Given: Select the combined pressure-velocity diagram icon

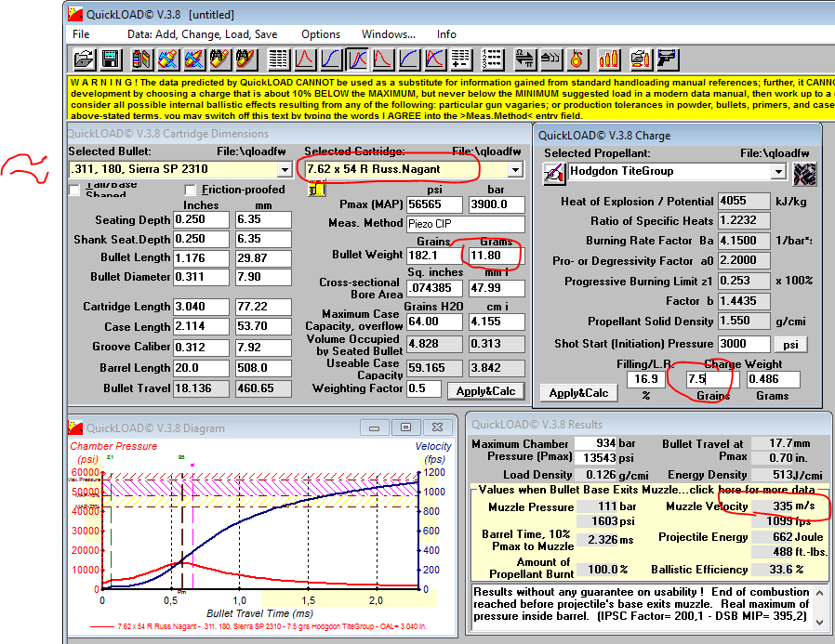Looking at the screenshot, I should click(357, 59).
